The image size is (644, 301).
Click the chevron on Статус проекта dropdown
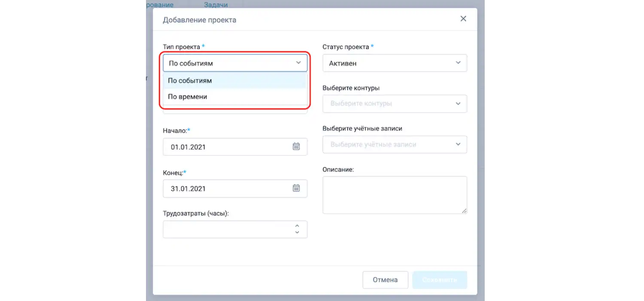[458, 63]
